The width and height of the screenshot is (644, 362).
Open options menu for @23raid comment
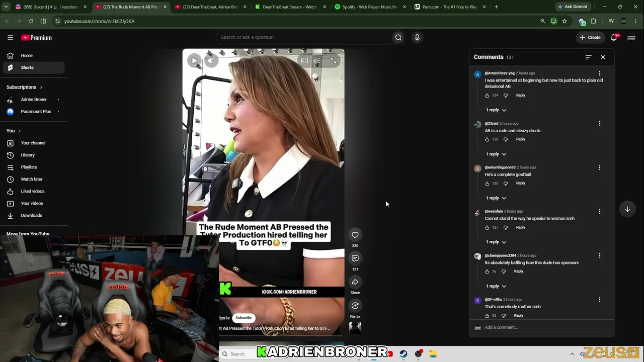pos(599,124)
